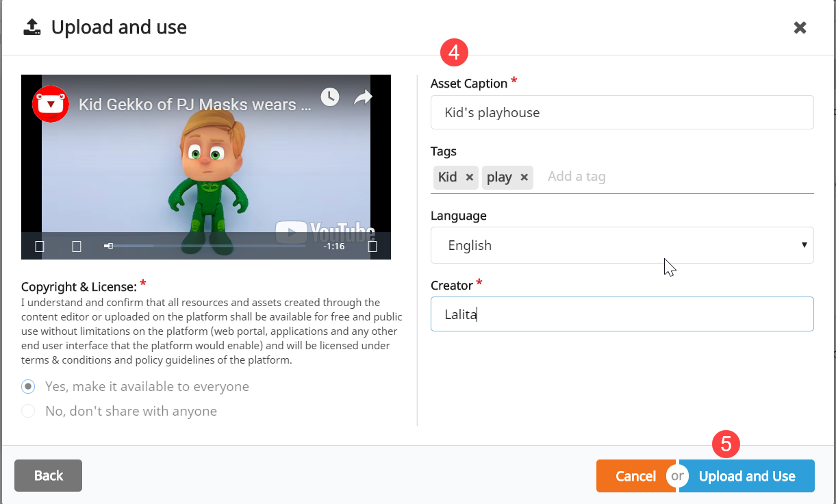
Task: Click the YouTube channel avatar icon
Action: pyautogui.click(x=51, y=105)
